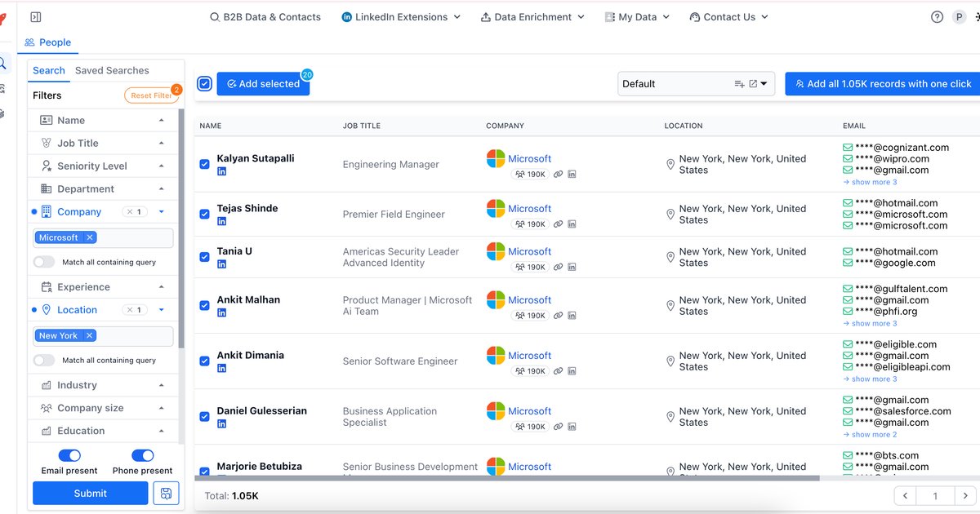The width and height of the screenshot is (980, 514).
Task: Remove the New York location filter tag
Action: click(x=90, y=335)
